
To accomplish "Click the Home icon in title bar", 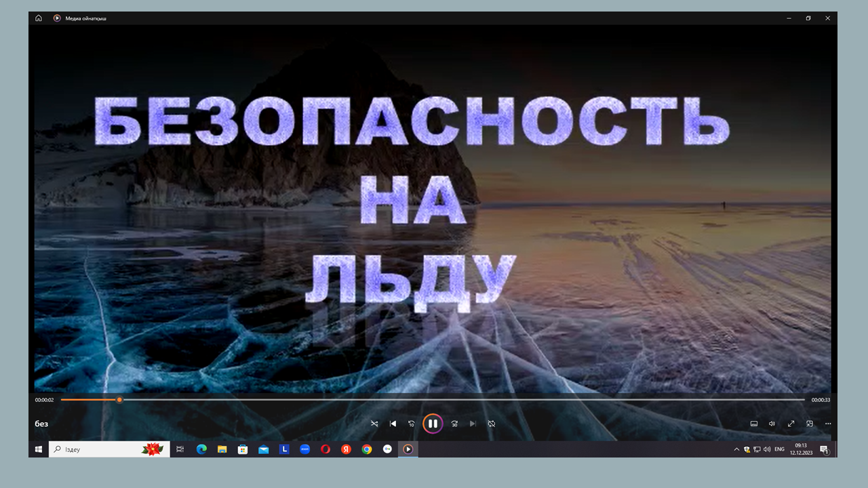I will [x=39, y=18].
